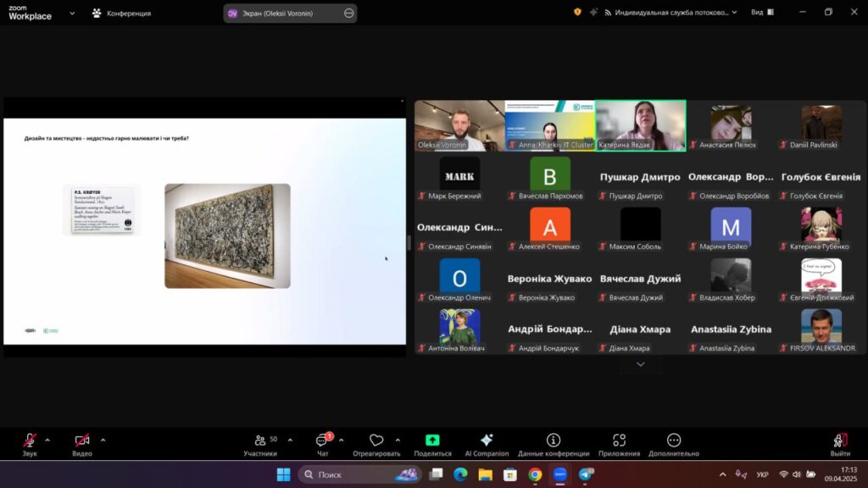
Task: Open the Участники participants list
Action: [x=260, y=445]
